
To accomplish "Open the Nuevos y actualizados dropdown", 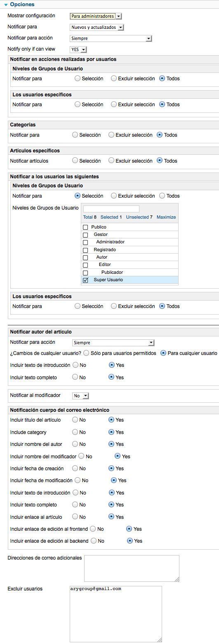I will [97, 27].
